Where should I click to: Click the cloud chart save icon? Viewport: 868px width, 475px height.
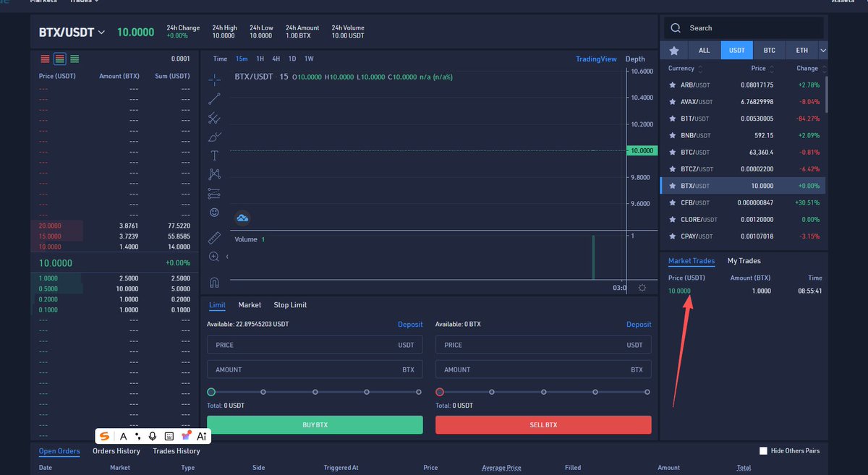point(242,218)
